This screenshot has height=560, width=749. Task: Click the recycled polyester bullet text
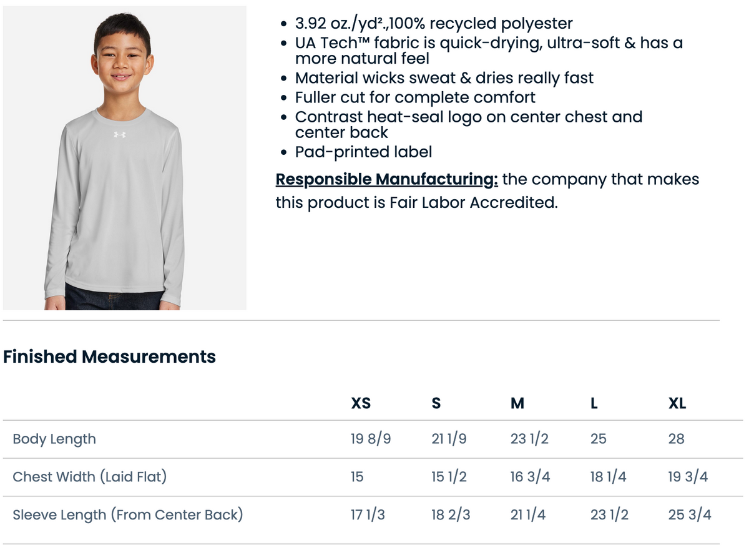point(434,24)
